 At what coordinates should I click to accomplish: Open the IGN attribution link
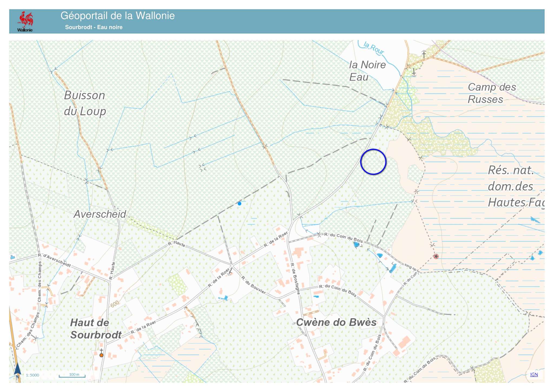click(534, 374)
